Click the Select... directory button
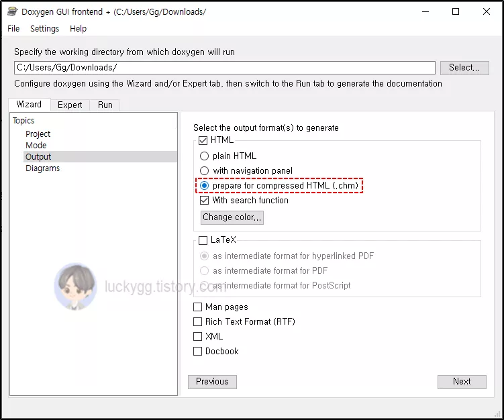This screenshot has height=420, width=504. [464, 68]
